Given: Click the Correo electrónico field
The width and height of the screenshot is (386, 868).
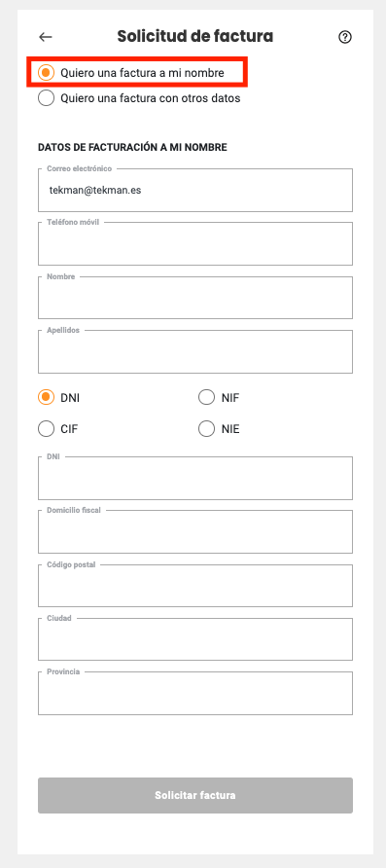Looking at the screenshot, I should point(195,190).
